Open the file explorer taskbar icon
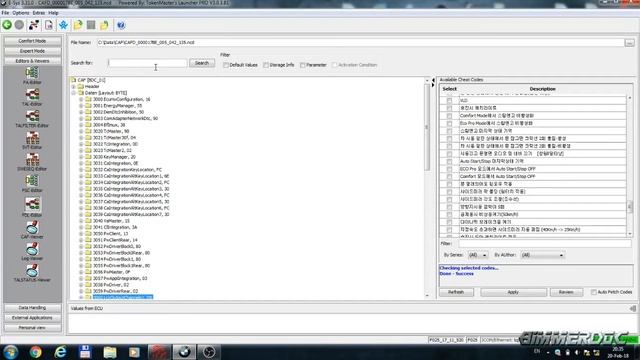 tap(110, 352)
